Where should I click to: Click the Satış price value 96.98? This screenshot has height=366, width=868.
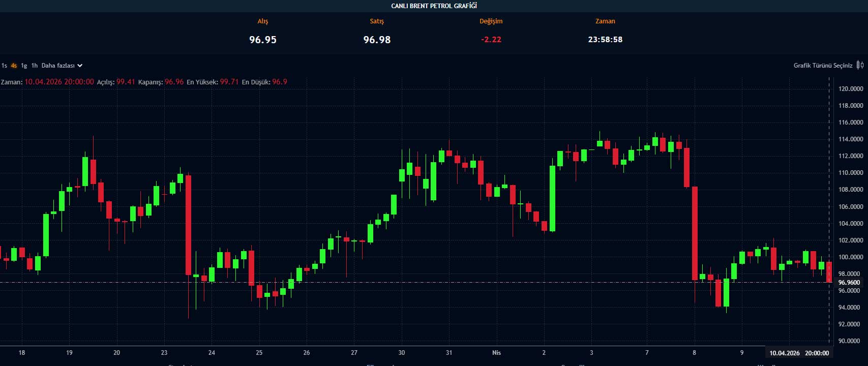pos(377,40)
